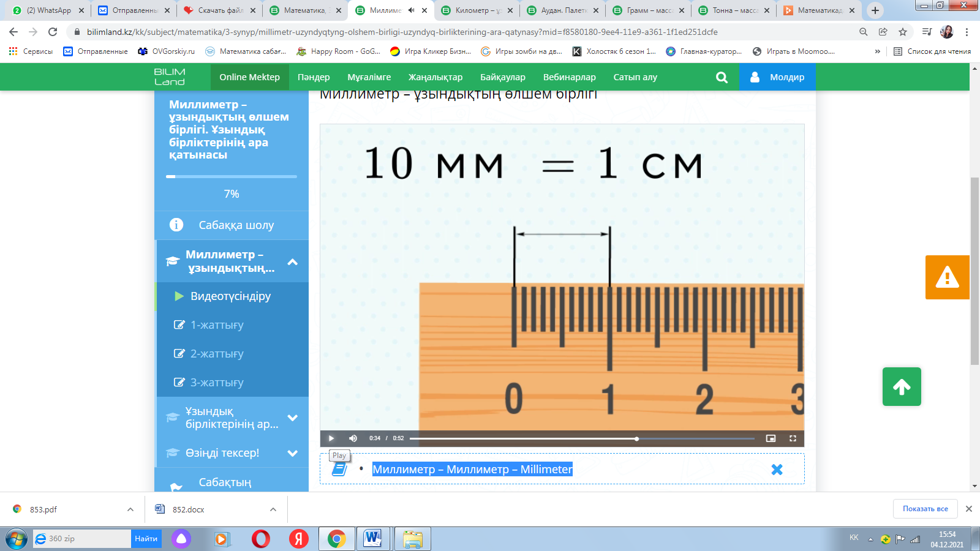Show hidden system tray icons

pyautogui.click(x=870, y=539)
